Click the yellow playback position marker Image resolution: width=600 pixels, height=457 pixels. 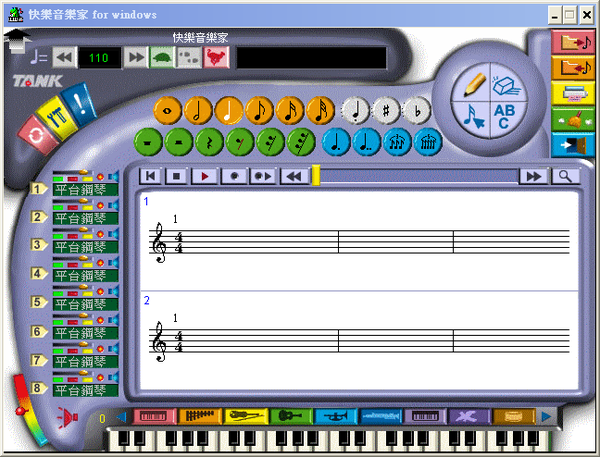pos(316,176)
